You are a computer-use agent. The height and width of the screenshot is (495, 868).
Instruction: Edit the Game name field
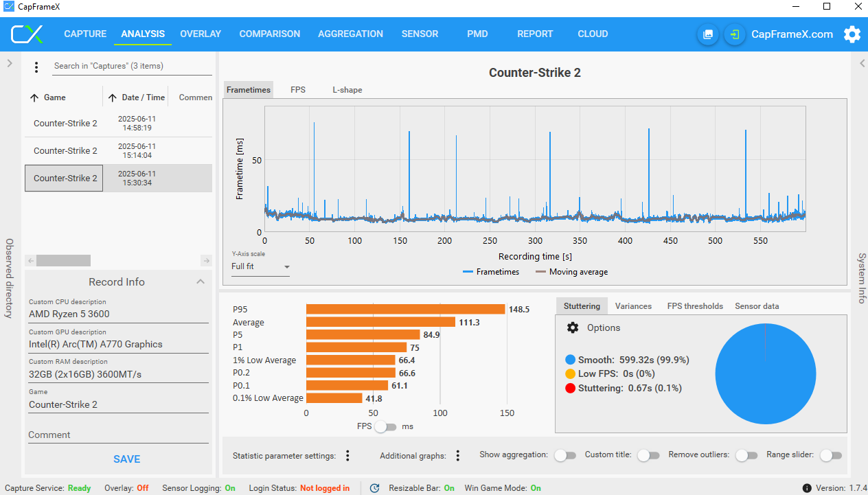pyautogui.click(x=119, y=405)
